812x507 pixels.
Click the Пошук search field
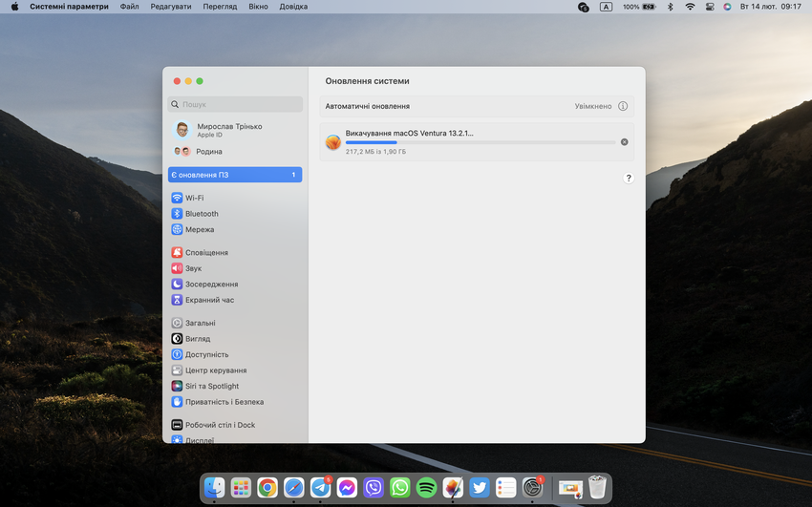click(235, 104)
